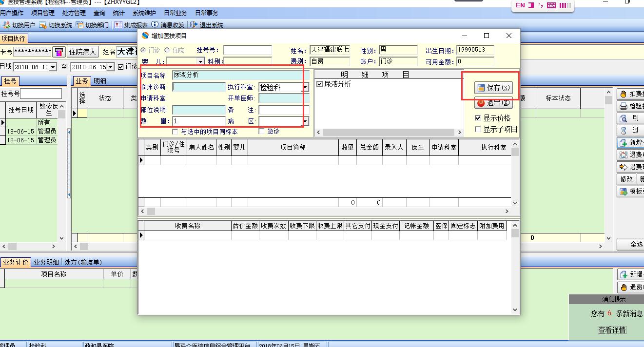The image size is (644, 347).
Task: Toggle the 尿液分析 checkbox in 明细项目
Action: pos(320,84)
